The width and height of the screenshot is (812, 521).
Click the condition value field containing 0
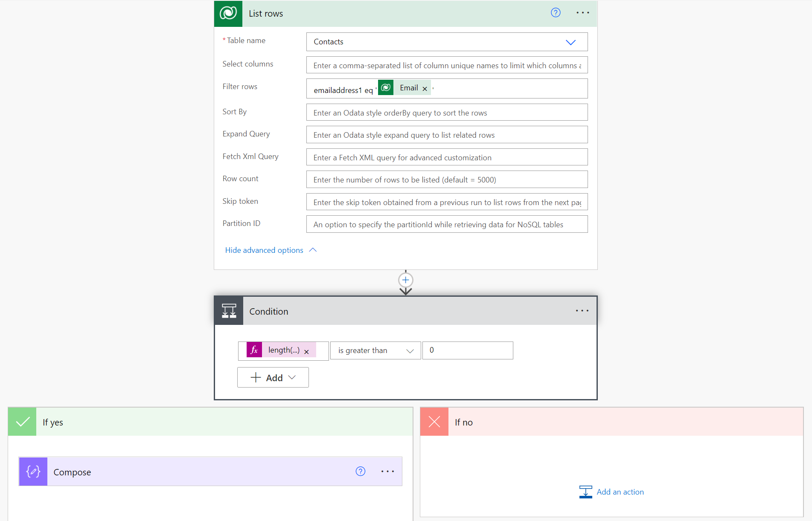tap(468, 350)
